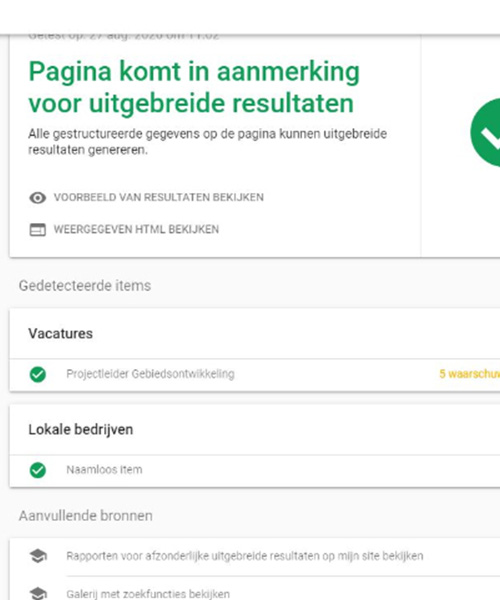Click green check beside Naamloos item
Image resolution: width=500 pixels, height=600 pixels.
(x=37, y=470)
